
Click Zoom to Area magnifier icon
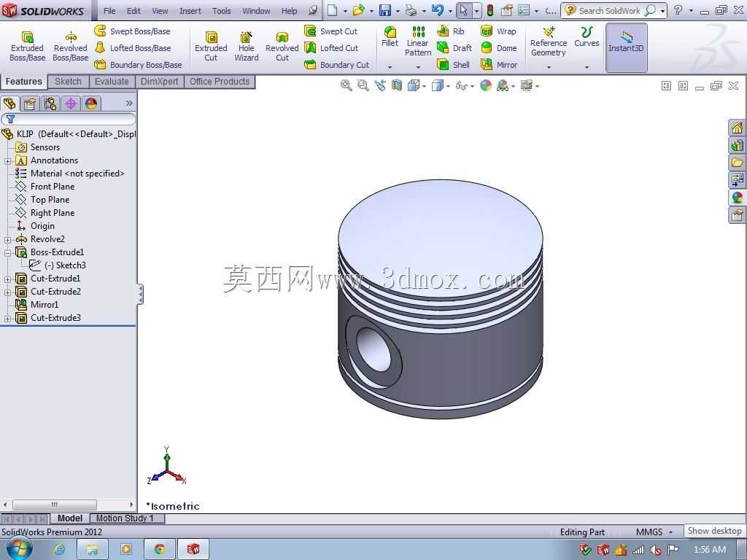pyautogui.click(x=363, y=86)
